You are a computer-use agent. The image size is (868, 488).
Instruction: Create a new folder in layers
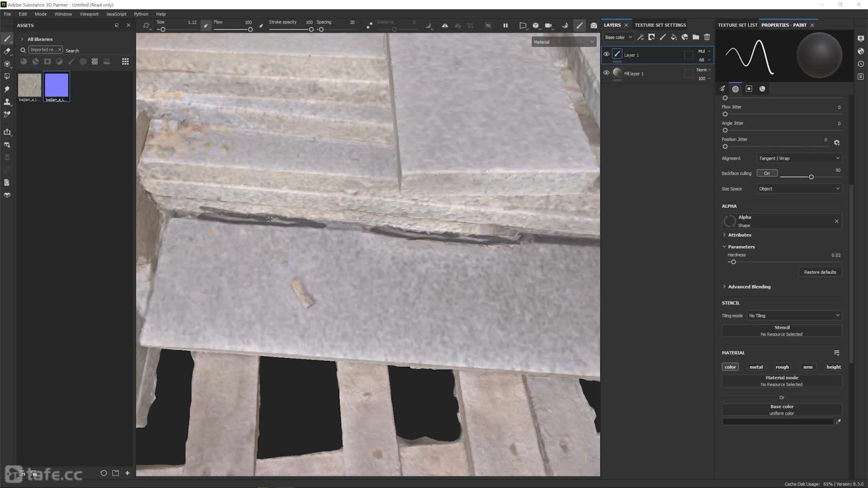coord(696,37)
